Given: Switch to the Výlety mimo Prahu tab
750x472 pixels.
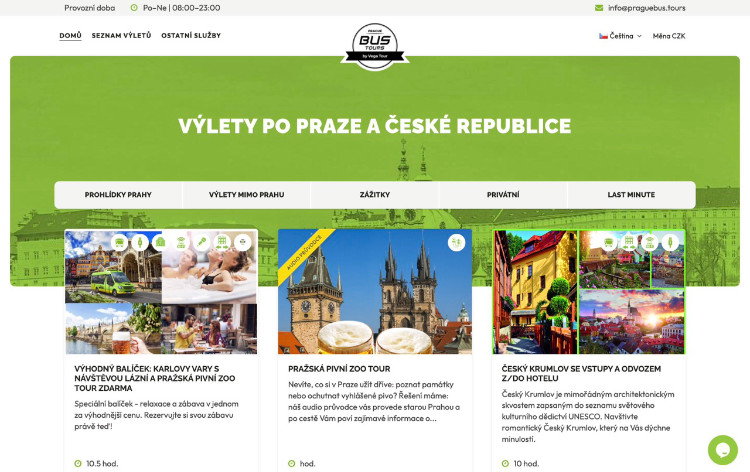Looking at the screenshot, I should 246,195.
